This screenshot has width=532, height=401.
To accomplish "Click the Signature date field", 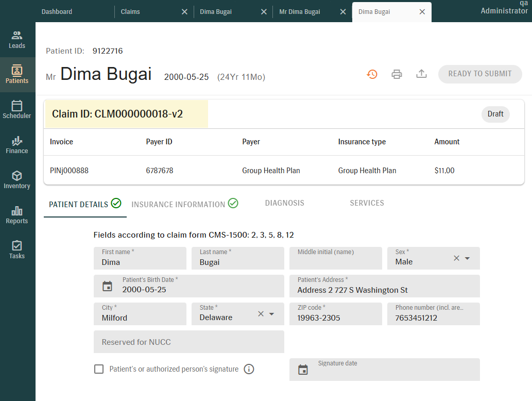I will 384,370.
